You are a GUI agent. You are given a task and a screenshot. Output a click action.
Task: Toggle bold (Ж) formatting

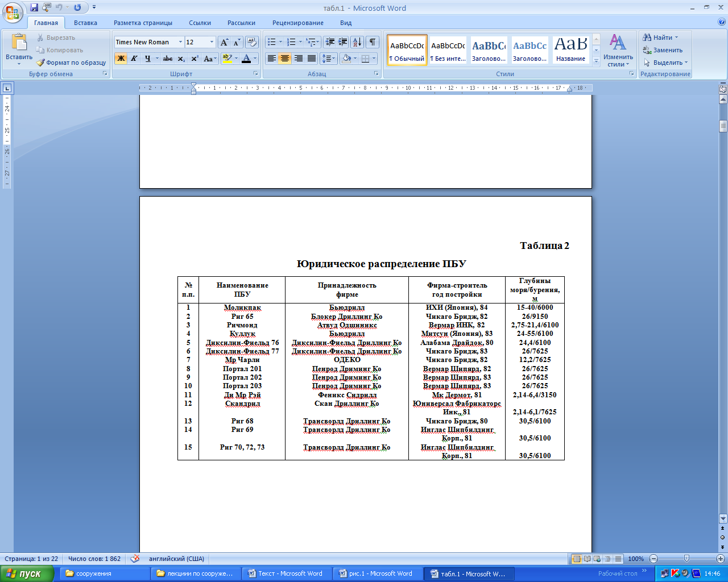point(121,59)
